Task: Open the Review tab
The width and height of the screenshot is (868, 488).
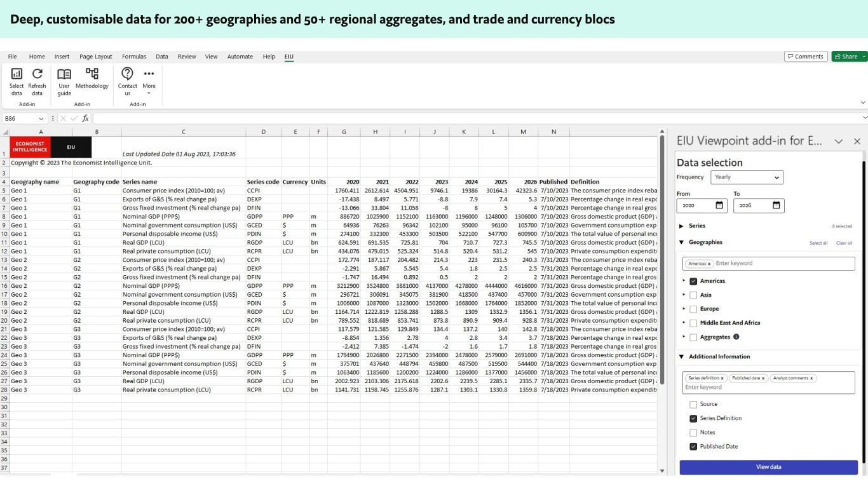Action: point(187,57)
